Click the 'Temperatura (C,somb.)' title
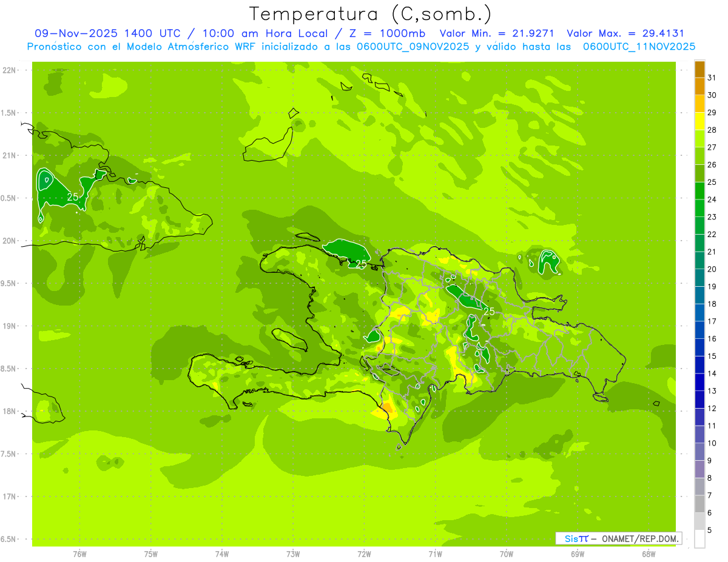Image resolution: width=728 pixels, height=562 pixels. [x=371, y=15]
